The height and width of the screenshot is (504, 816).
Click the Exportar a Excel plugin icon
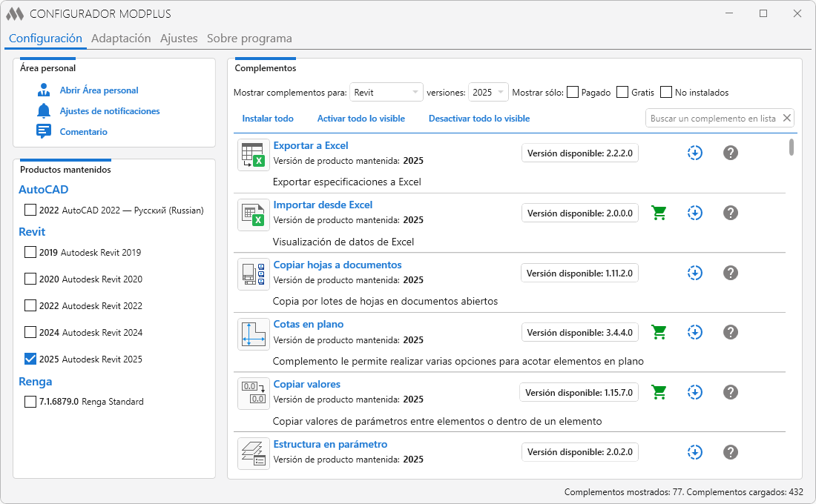(x=254, y=155)
